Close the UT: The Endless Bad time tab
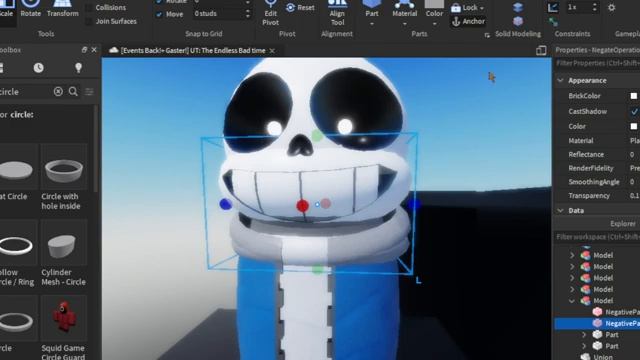Viewport: 640px width, 360px height. pos(272,51)
